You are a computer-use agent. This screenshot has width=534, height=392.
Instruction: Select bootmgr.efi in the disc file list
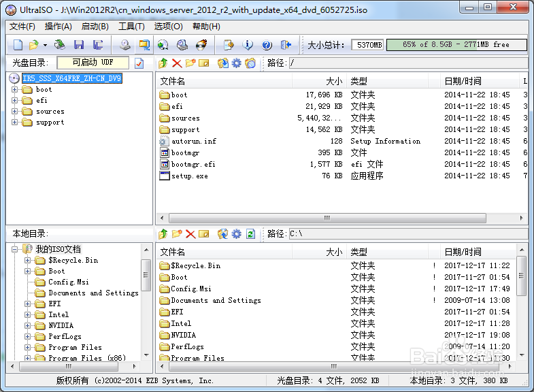pyautogui.click(x=193, y=164)
